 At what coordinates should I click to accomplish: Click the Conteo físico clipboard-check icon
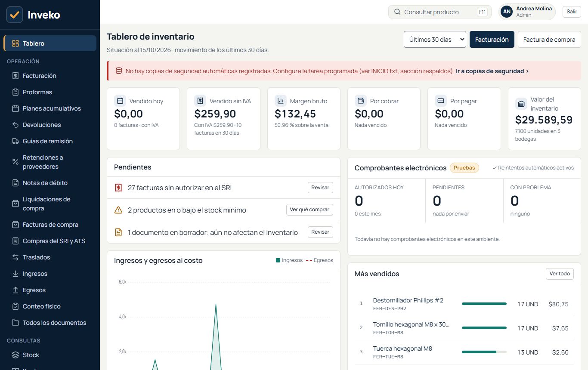[x=15, y=306]
